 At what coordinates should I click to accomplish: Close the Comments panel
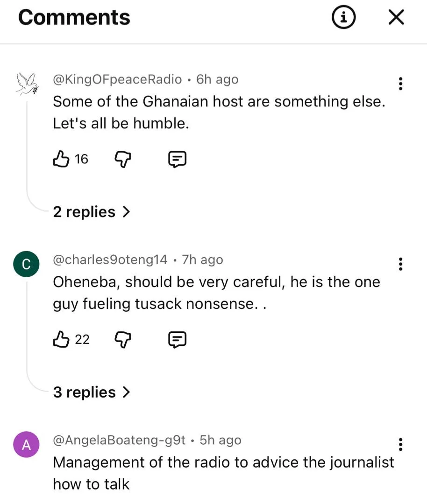(x=396, y=17)
